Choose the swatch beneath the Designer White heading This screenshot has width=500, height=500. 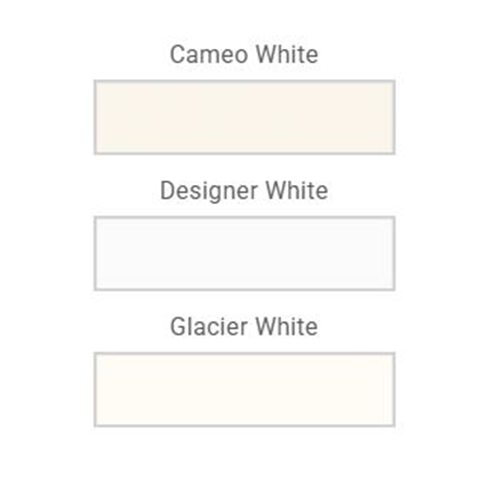(244, 253)
